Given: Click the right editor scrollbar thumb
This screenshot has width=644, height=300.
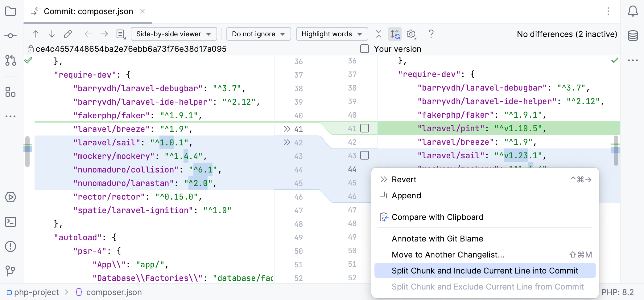Looking at the screenshot, I should click(616, 150).
